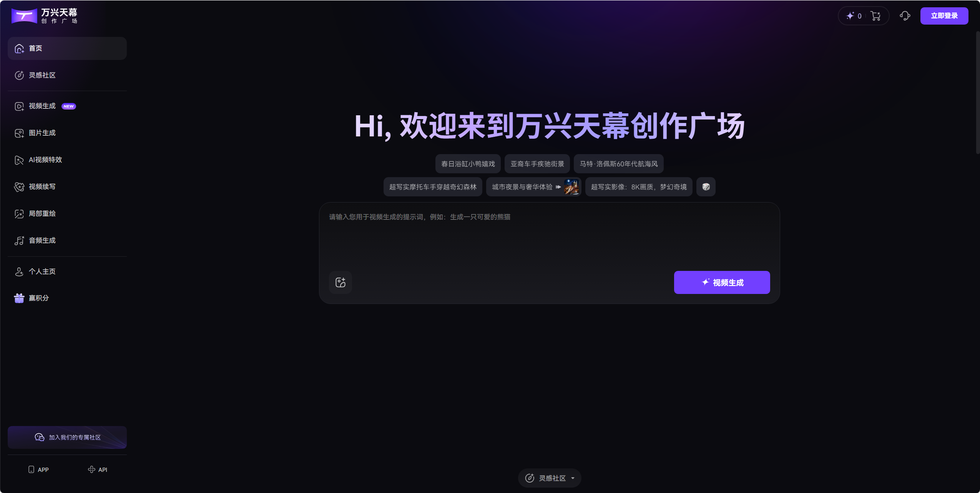Image resolution: width=980 pixels, height=493 pixels.
Task: Open the 图片生成 tool in the sidebar
Action: click(42, 133)
